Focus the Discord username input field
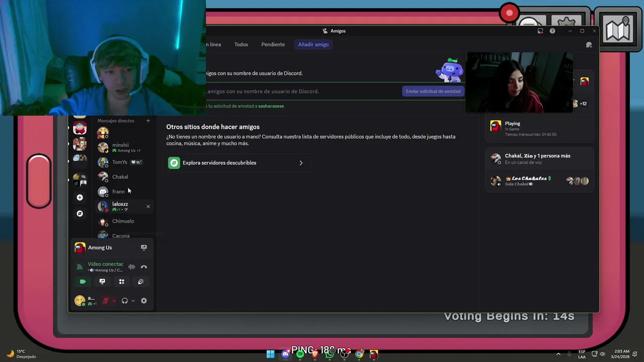 [x=303, y=91]
